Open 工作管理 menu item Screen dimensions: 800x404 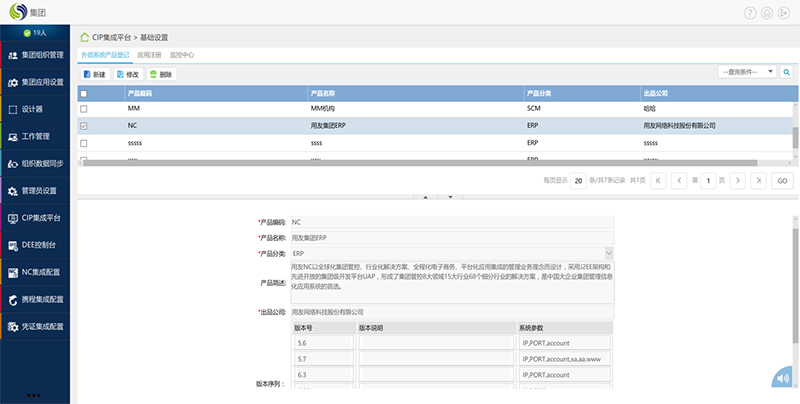[35, 137]
